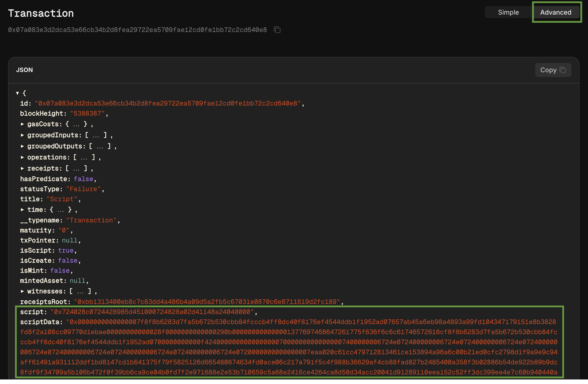Switch to the Simple view tab
588x384 pixels.
pos(508,12)
